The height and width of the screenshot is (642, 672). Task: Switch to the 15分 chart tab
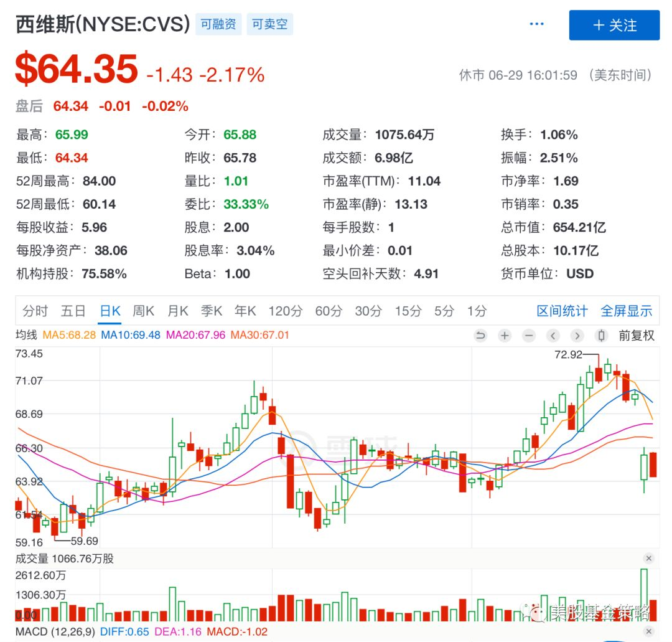point(408,311)
